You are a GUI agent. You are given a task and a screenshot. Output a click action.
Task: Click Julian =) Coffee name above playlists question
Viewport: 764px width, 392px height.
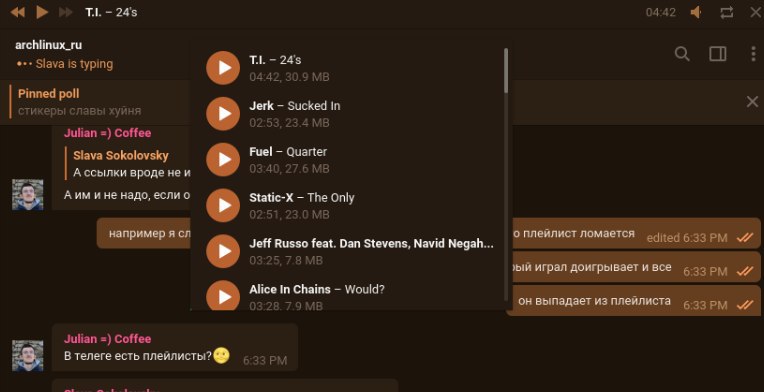tap(107, 339)
